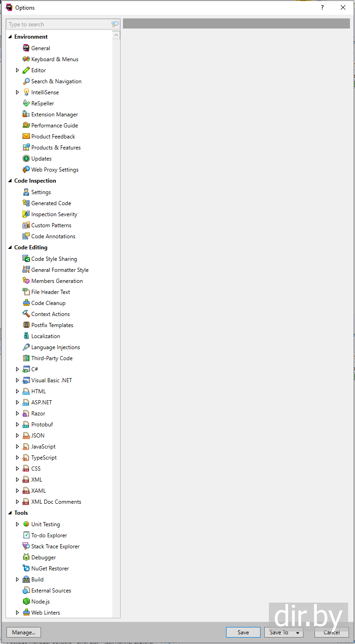
Task: Click the Node.js hexagon icon
Action: (x=26, y=601)
